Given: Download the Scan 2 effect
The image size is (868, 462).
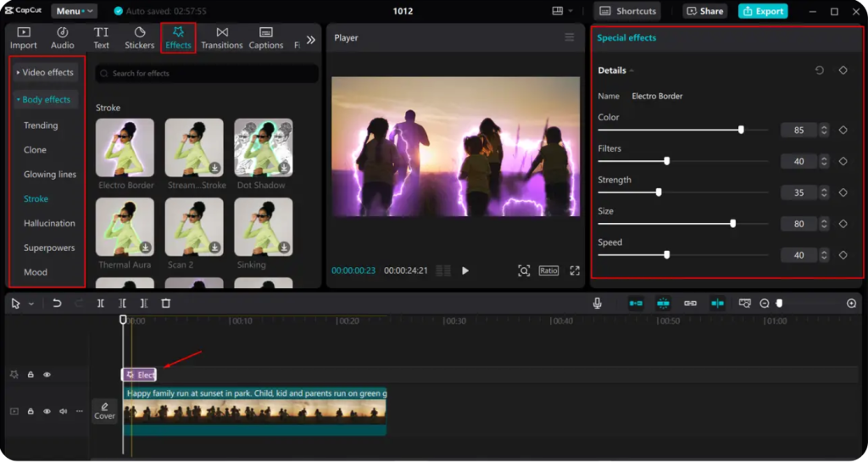Looking at the screenshot, I should click(x=214, y=248).
